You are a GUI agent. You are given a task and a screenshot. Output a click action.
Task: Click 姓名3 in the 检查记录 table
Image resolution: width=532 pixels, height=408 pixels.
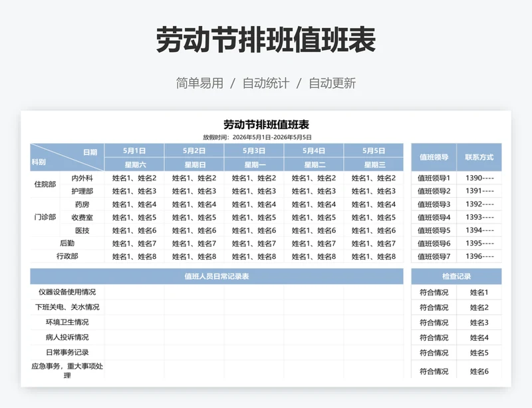tap(479, 322)
